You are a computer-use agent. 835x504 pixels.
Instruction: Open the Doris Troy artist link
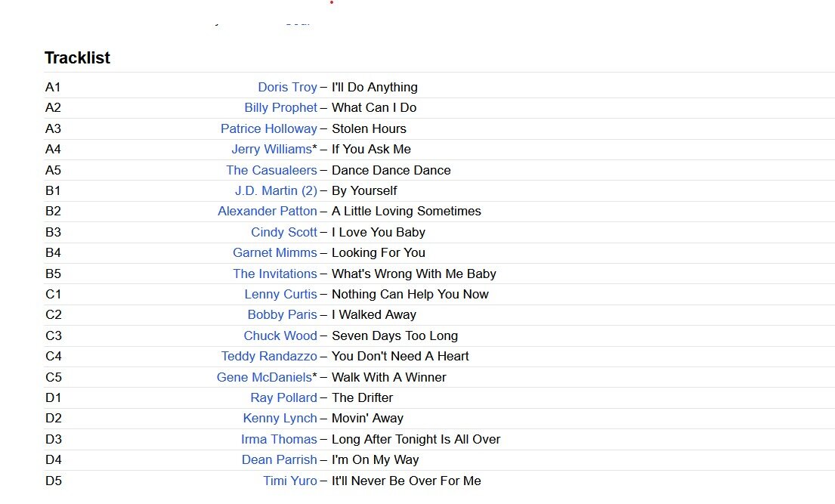[287, 87]
